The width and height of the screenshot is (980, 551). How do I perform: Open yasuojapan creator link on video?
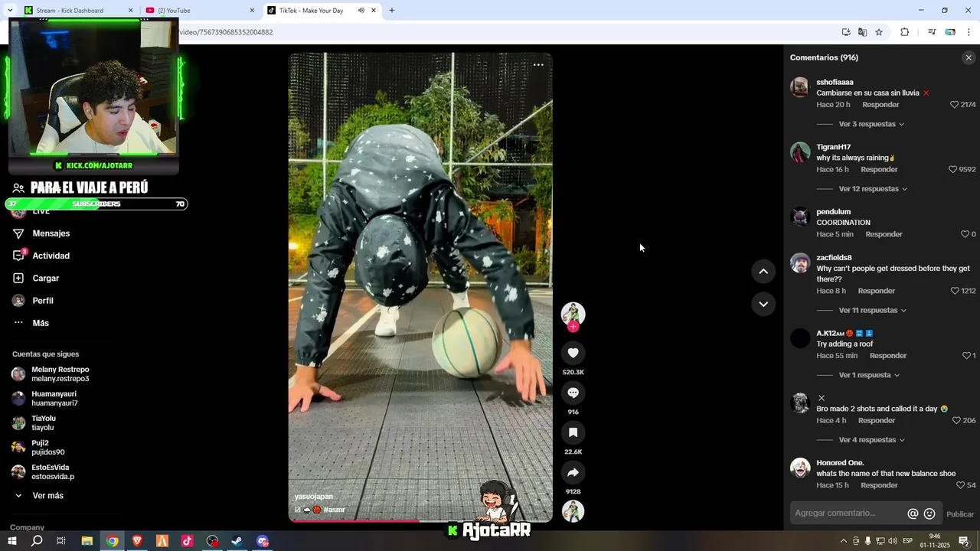tap(314, 497)
